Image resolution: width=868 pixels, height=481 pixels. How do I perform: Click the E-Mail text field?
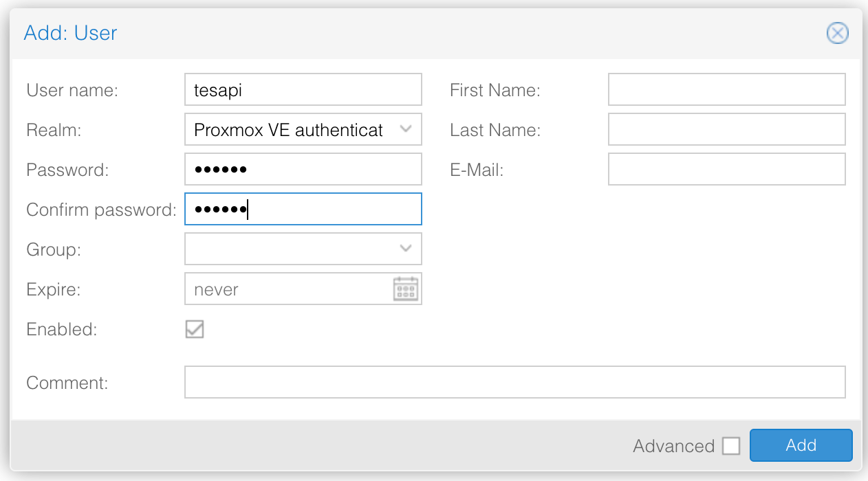(x=726, y=170)
